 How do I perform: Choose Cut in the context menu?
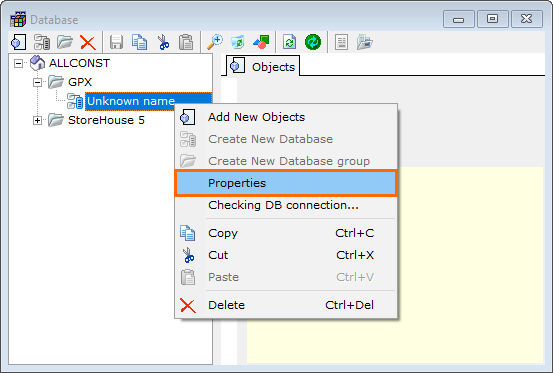(286, 255)
